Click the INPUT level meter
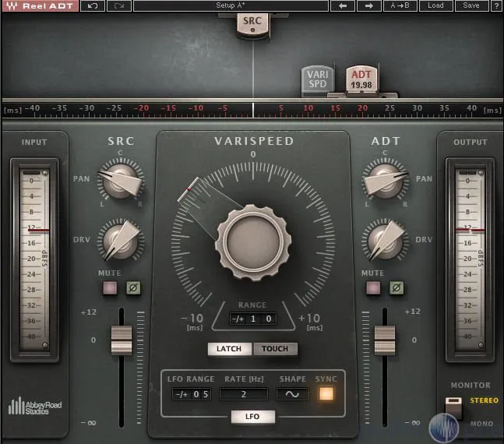The height and width of the screenshot is (444, 504). pos(35,259)
